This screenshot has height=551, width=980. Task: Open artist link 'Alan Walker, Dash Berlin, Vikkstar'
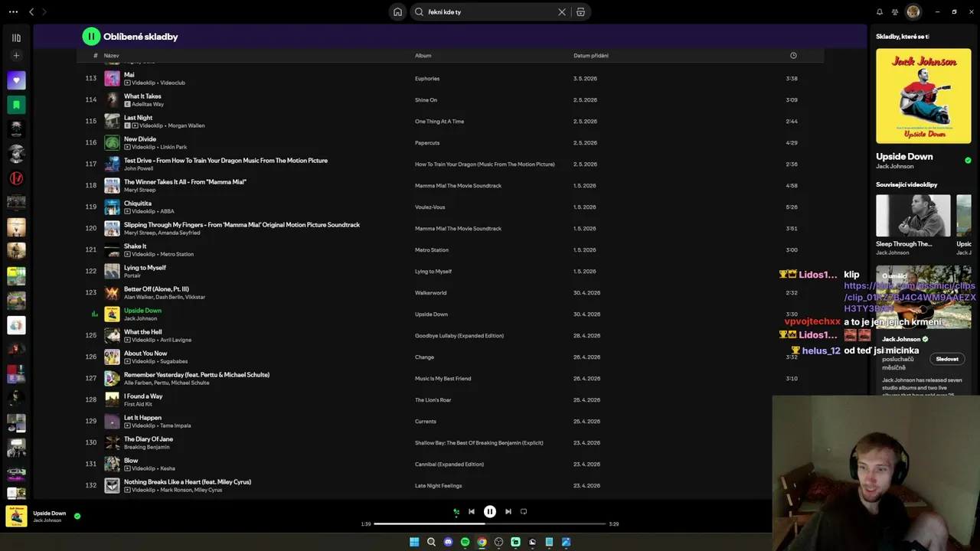[x=165, y=297]
